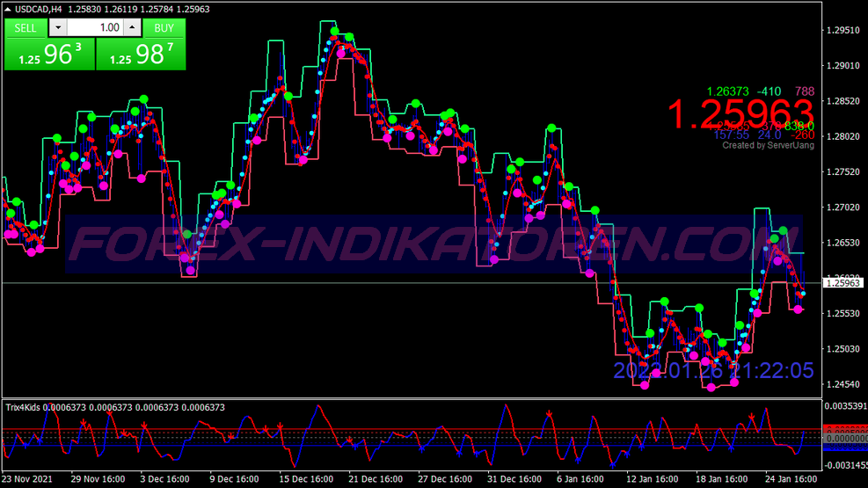Screen dimensions: 868x488
Task: Click the 'Created by ServerUang' text
Action: coord(769,145)
